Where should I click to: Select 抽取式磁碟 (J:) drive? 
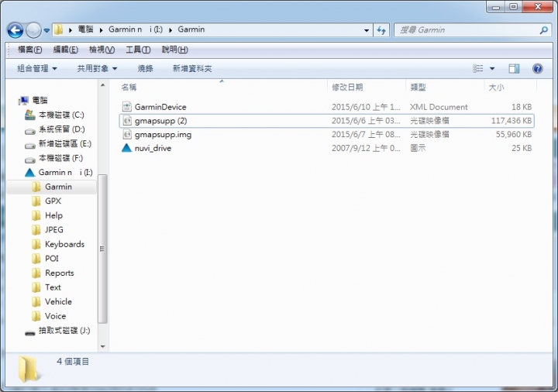(64, 331)
